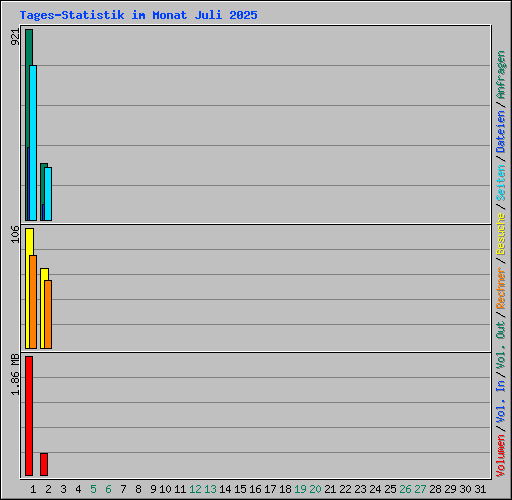The width and height of the screenshot is (512, 500).
Task: Click the red Volumen bar for day 1
Action: 29,416
